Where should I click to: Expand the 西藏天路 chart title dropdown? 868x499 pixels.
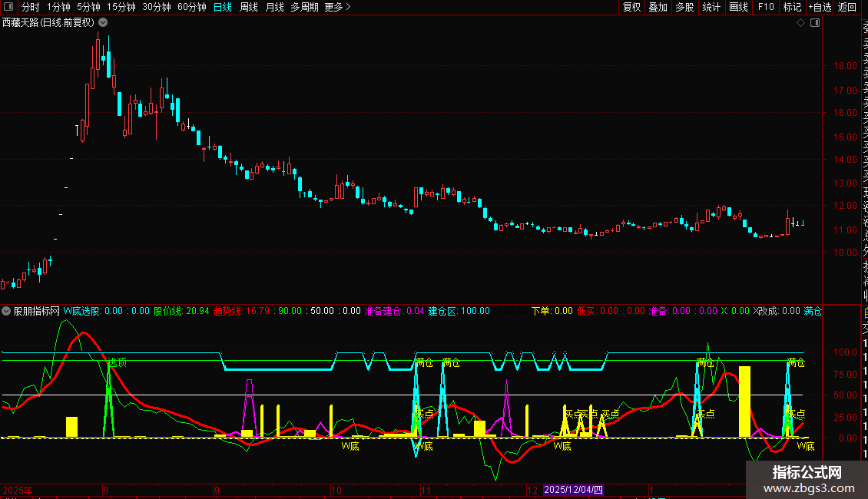tap(103, 22)
